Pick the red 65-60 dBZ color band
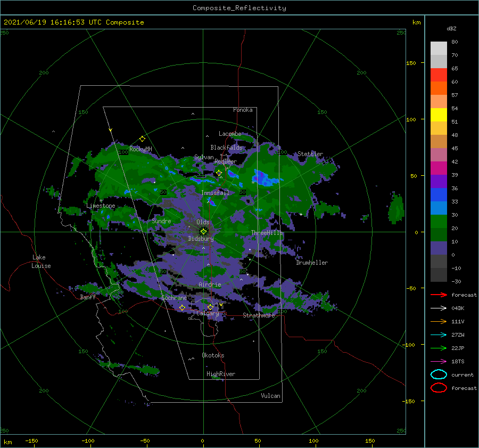This screenshot has width=479, height=448. pyautogui.click(x=439, y=75)
